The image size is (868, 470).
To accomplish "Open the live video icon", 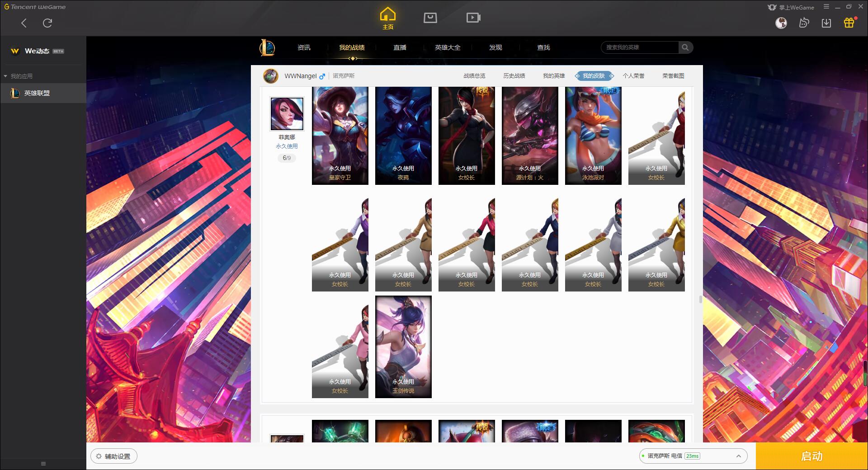I will 473,18.
